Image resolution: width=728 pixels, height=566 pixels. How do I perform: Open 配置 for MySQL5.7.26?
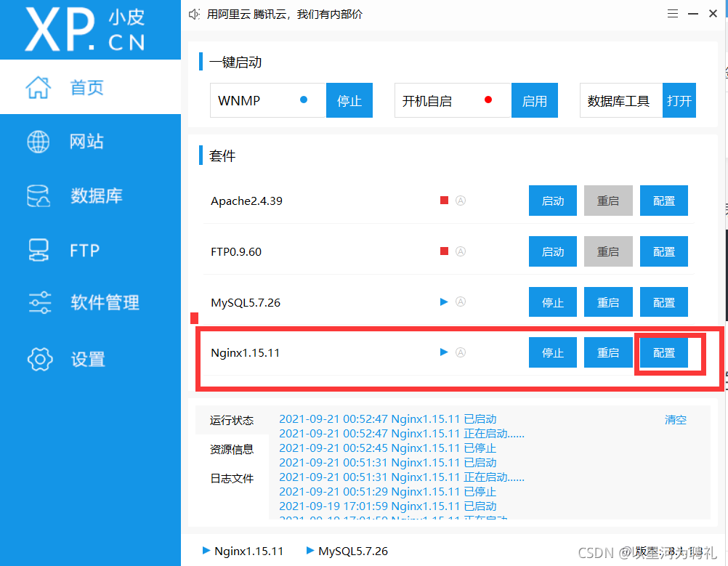pyautogui.click(x=664, y=302)
